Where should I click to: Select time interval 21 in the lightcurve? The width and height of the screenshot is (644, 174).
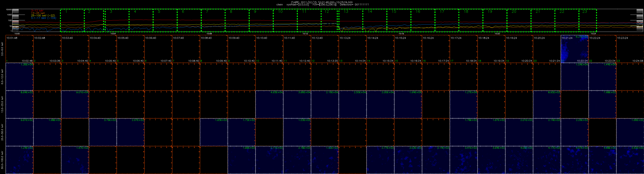[543, 21]
